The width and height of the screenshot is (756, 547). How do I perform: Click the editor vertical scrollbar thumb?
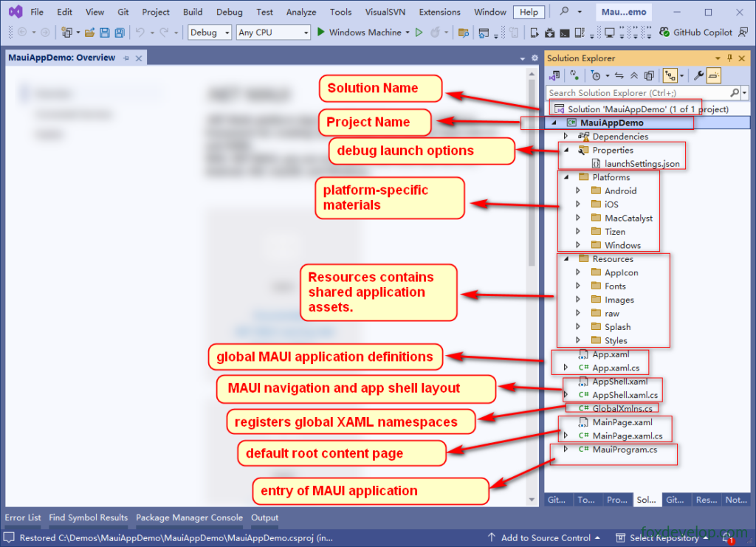pyautogui.click(x=532, y=172)
